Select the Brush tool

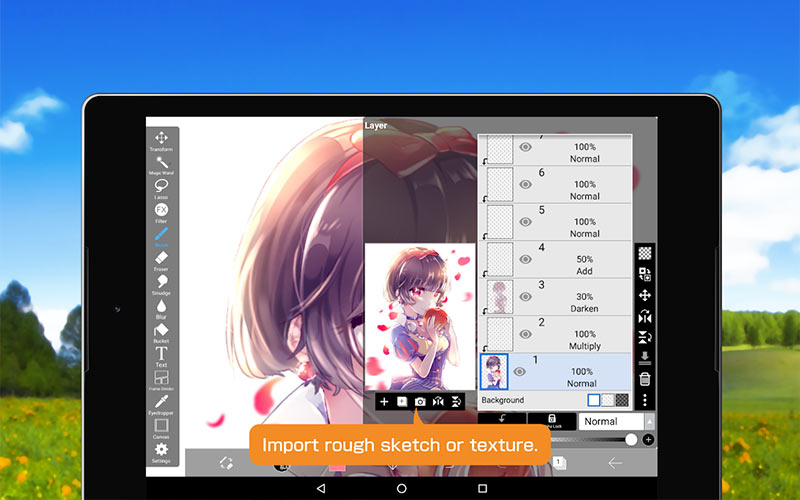point(161,236)
